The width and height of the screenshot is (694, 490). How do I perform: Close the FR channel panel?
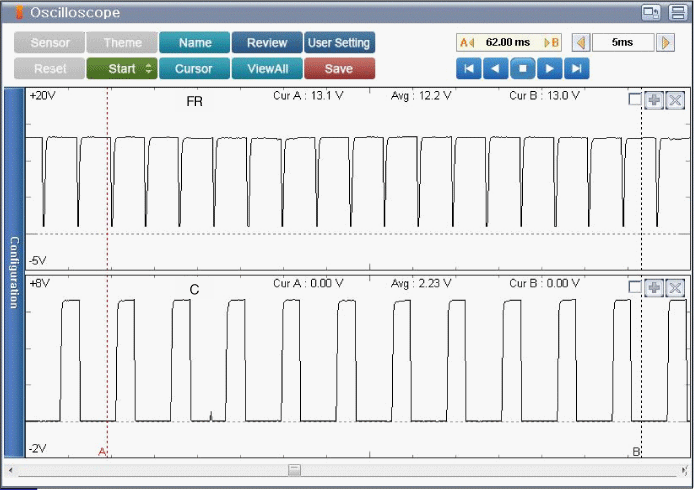pos(675,100)
